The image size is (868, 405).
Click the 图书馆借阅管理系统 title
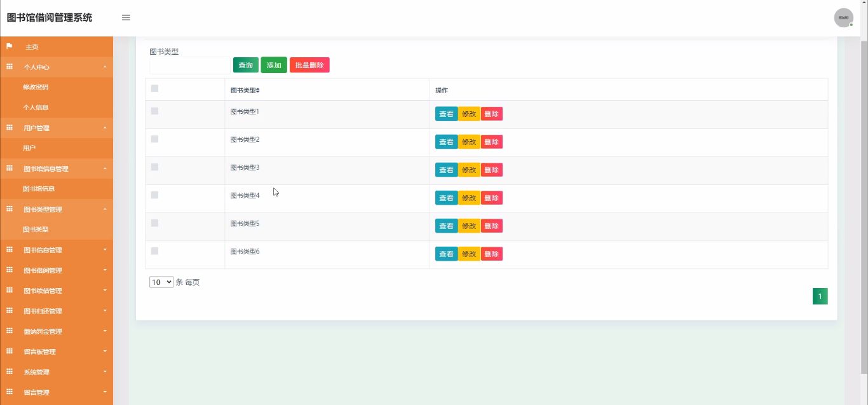50,18
